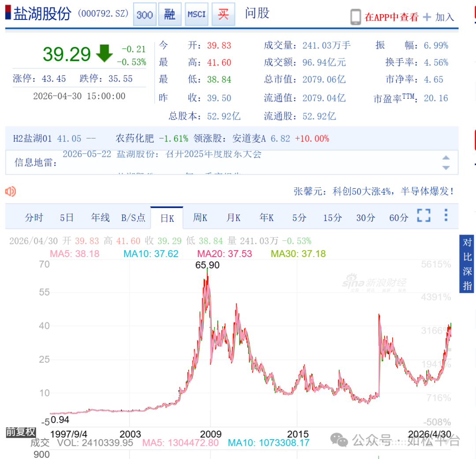476x459 pixels.
Task: Click the 跌停 35.55 value
Action: click(x=120, y=78)
